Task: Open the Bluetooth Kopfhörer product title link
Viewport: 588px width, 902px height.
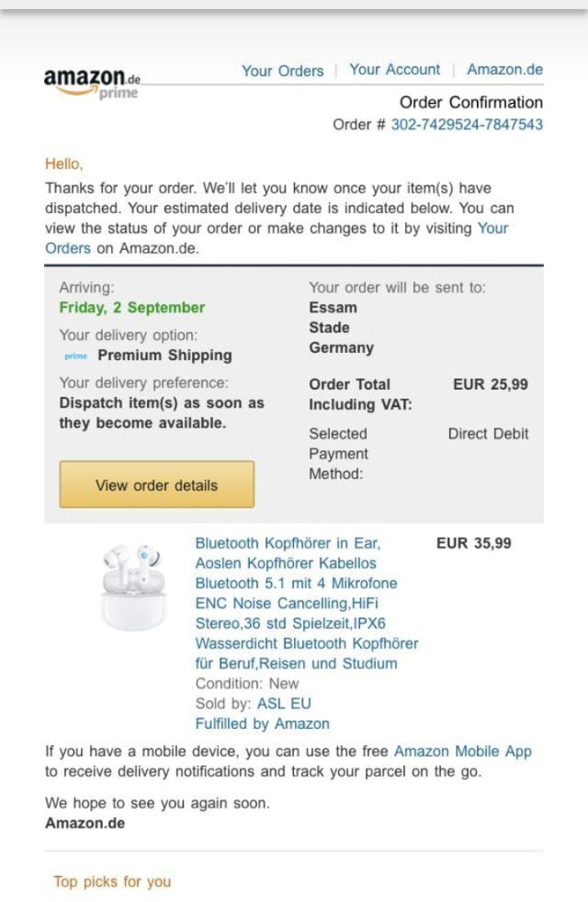Action: click(x=306, y=603)
